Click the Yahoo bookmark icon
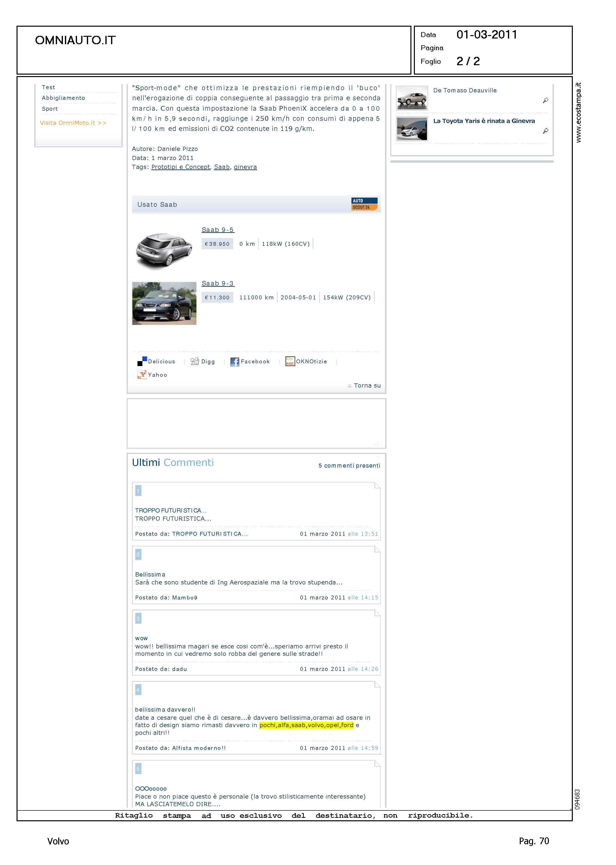The image size is (616, 865). pyautogui.click(x=142, y=375)
